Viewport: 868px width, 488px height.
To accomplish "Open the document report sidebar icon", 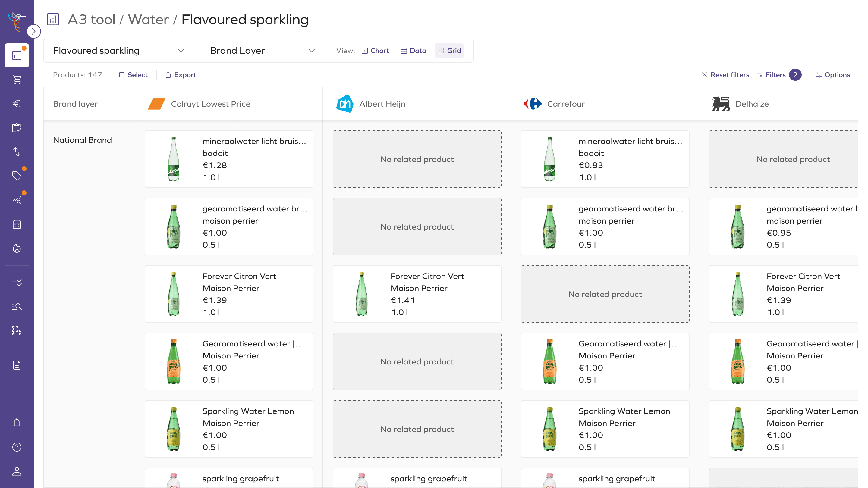I will tap(17, 365).
